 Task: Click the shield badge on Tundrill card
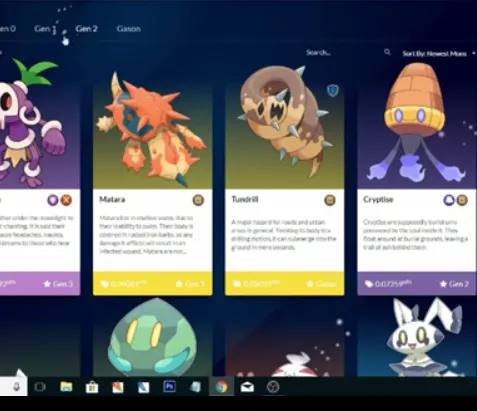[333, 90]
